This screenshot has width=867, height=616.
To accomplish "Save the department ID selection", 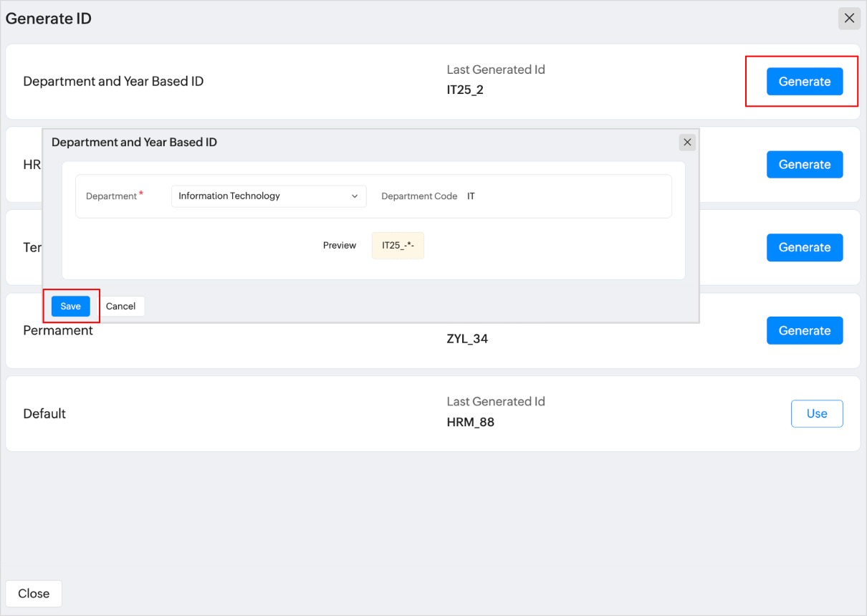I will (x=70, y=307).
